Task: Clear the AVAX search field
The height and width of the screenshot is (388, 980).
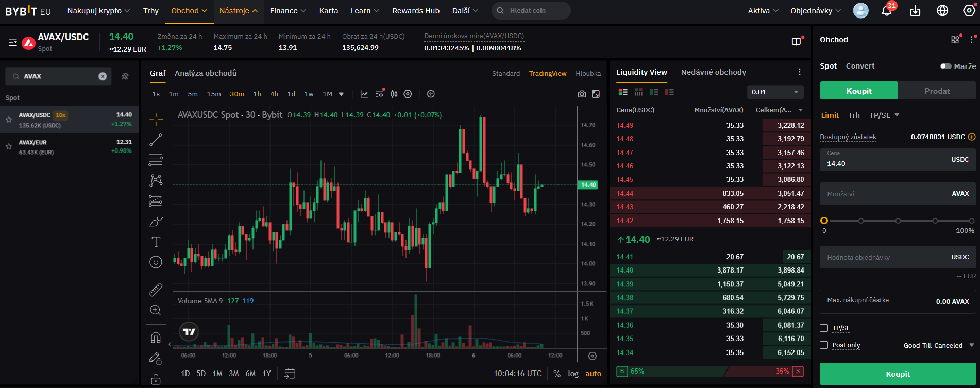Action: coord(103,76)
